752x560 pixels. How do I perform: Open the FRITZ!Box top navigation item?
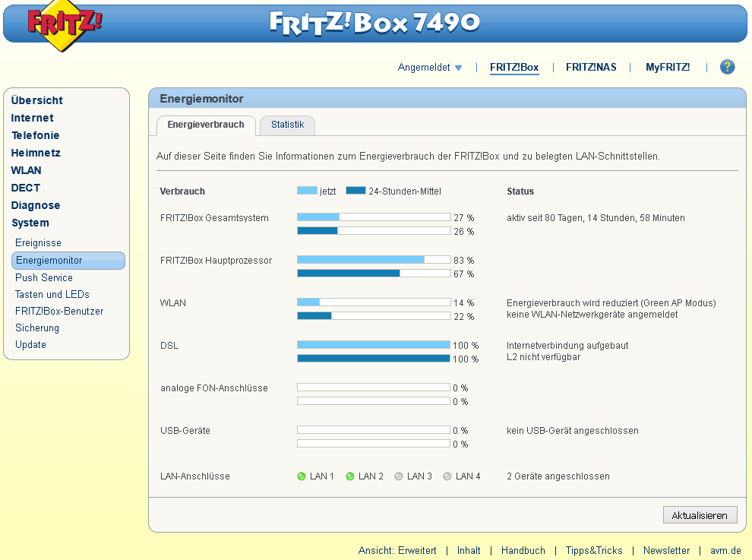(514, 67)
